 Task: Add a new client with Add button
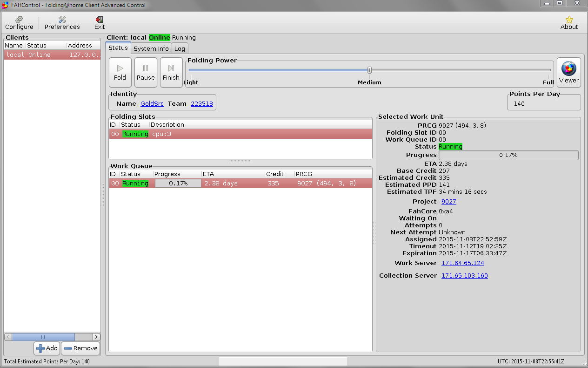click(47, 348)
